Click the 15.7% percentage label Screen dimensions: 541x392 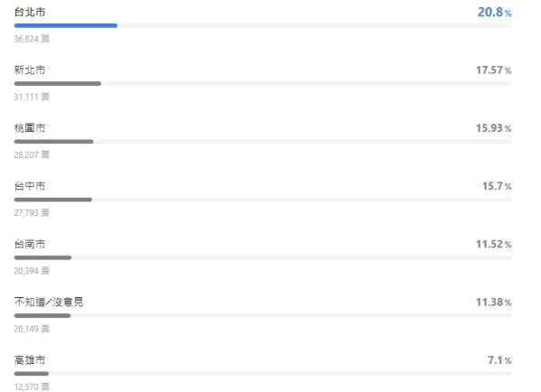497,186
